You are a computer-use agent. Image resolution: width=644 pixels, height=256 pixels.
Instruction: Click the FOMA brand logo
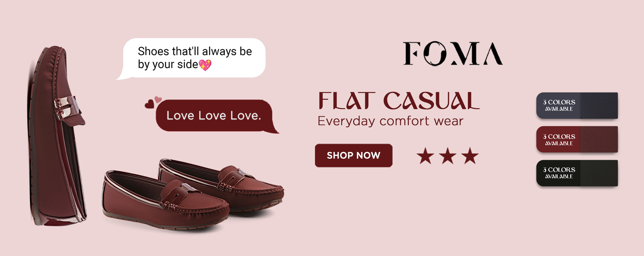click(453, 54)
